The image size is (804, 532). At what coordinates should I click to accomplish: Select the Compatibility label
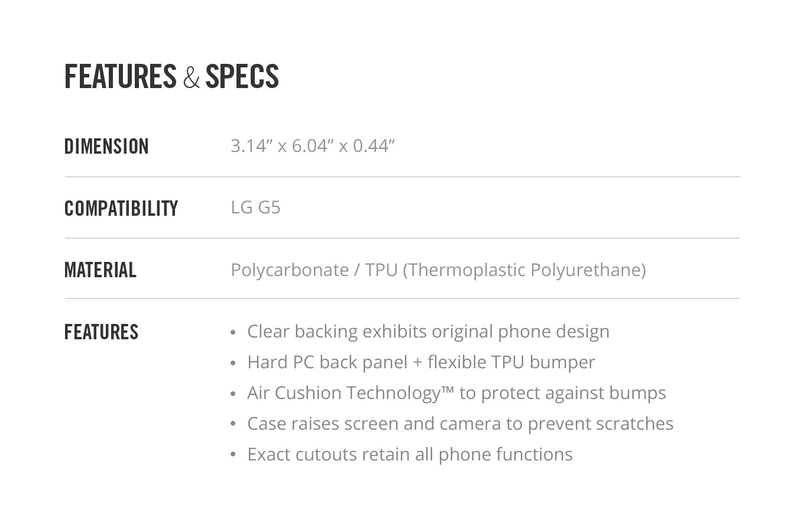(121, 208)
